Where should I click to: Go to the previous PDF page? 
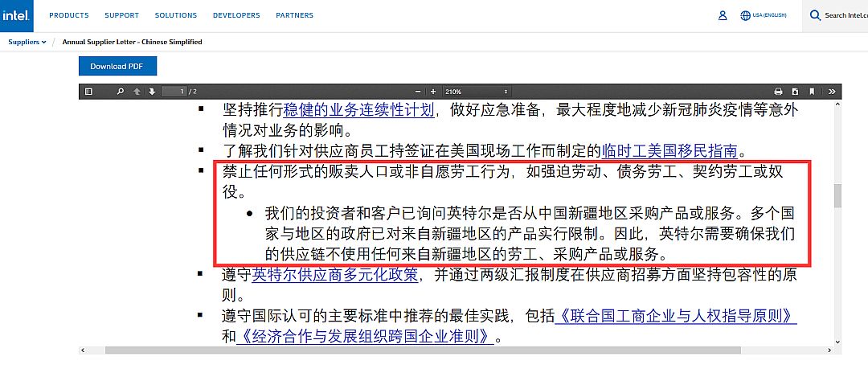pos(137,92)
